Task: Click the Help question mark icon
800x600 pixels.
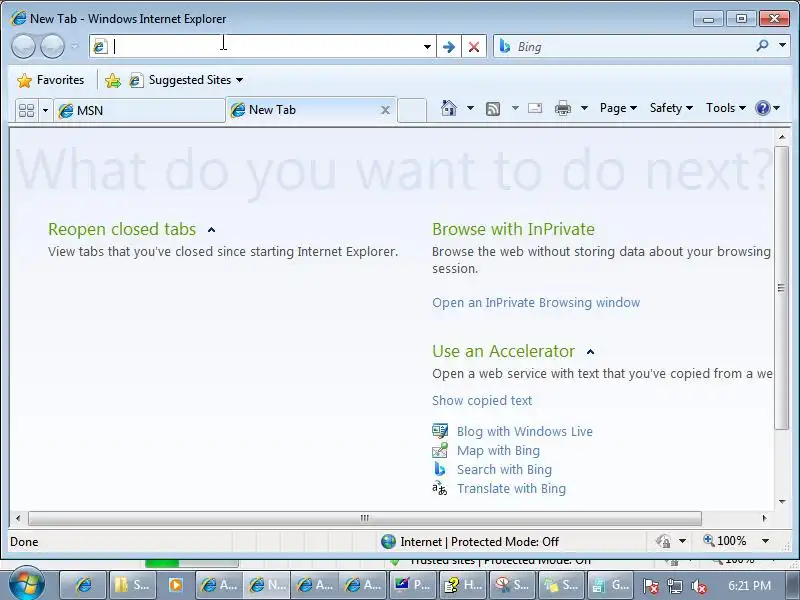Action: pyautogui.click(x=763, y=108)
